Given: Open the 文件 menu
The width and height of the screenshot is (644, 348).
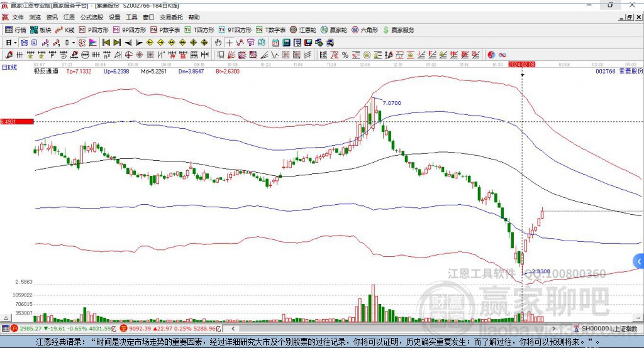Looking at the screenshot, I should point(18,17).
